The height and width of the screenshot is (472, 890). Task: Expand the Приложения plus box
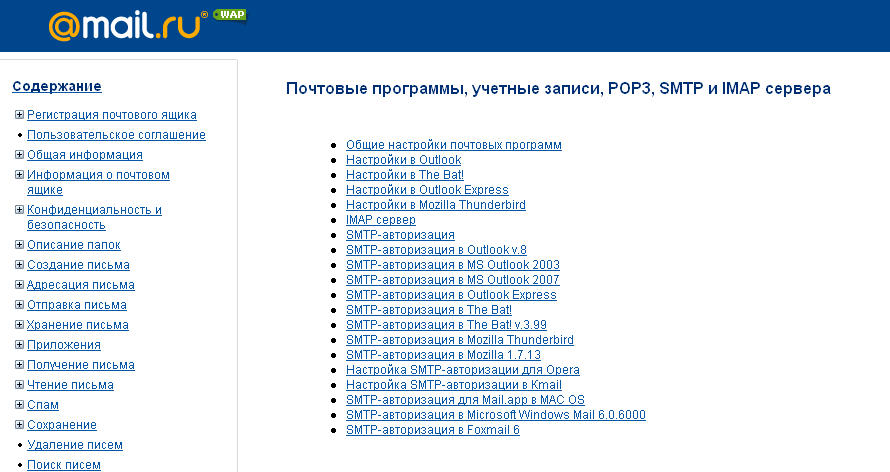coord(19,345)
